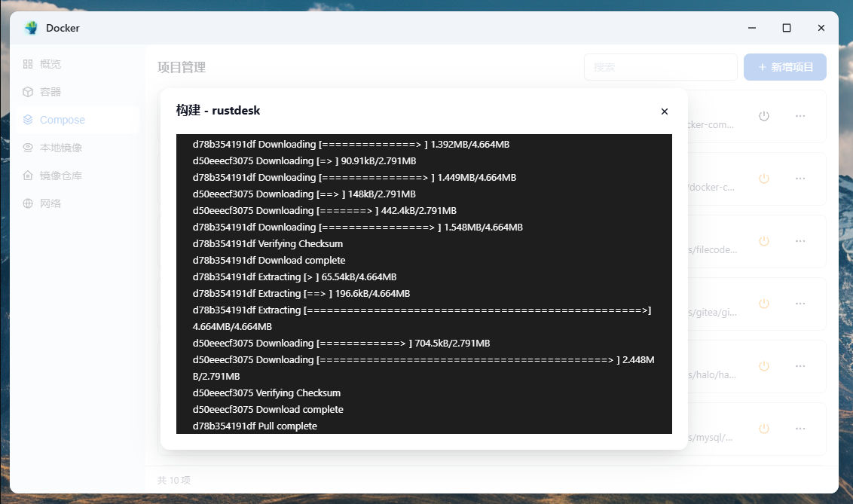This screenshot has height=504, width=853.
Task: Toggle power for the halo project
Action: [763, 366]
